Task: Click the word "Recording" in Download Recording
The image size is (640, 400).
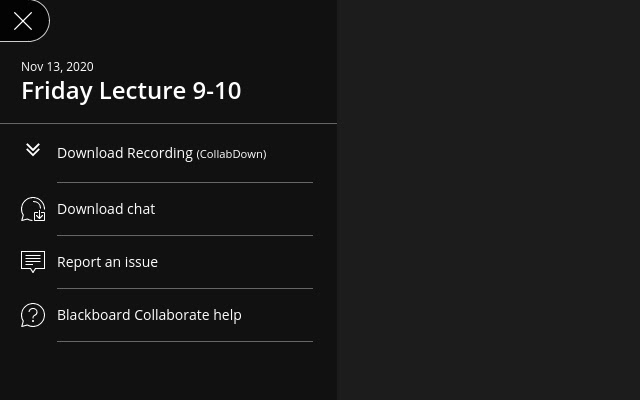Action: pos(160,153)
